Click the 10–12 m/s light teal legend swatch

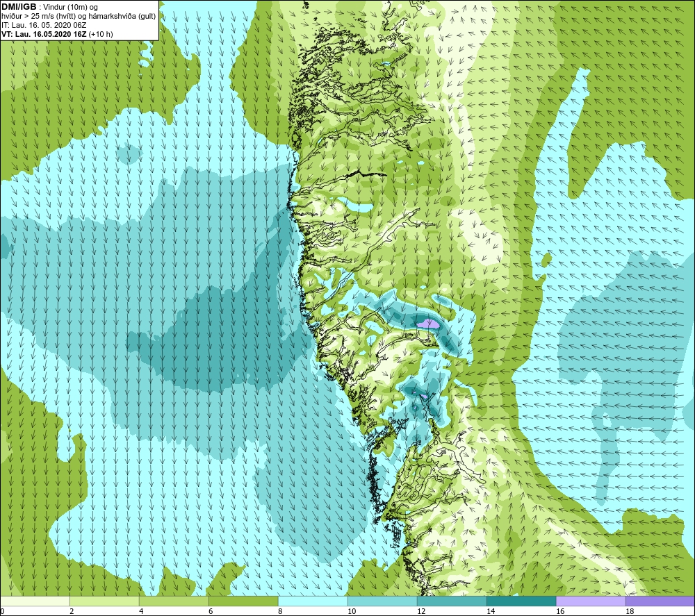pos(382,601)
